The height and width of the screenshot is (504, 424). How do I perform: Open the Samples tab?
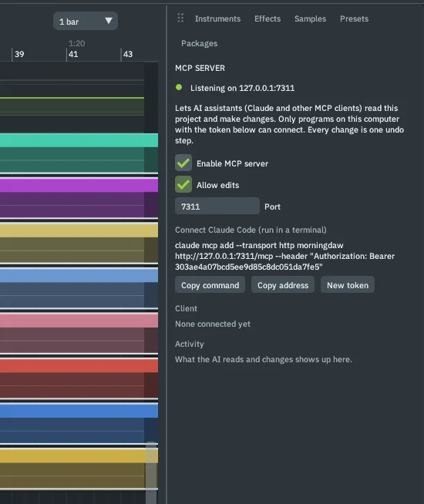pyautogui.click(x=310, y=18)
